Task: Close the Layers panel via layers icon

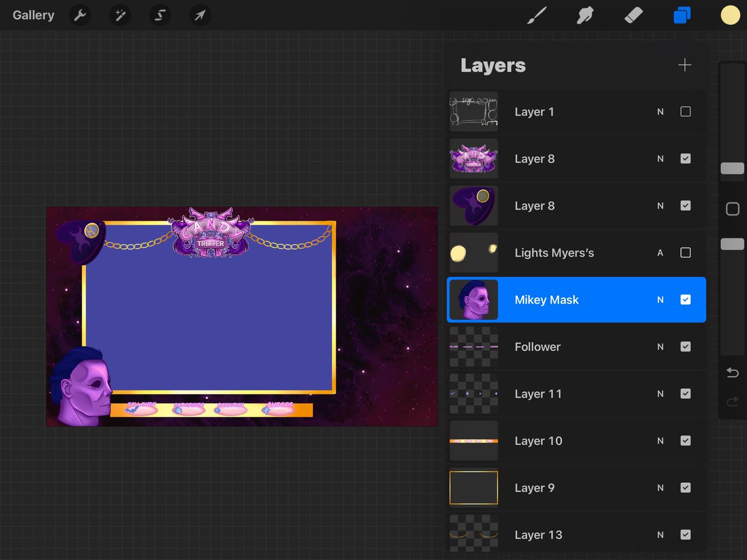Action: pyautogui.click(x=682, y=15)
